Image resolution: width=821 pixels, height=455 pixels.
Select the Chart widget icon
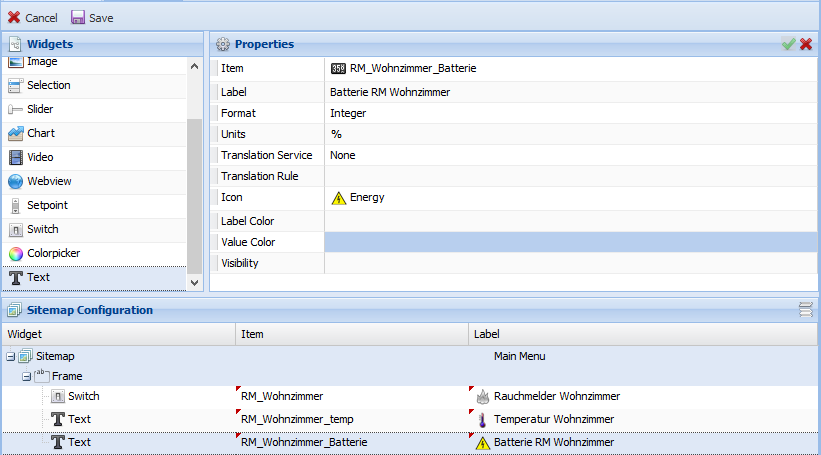[x=16, y=133]
